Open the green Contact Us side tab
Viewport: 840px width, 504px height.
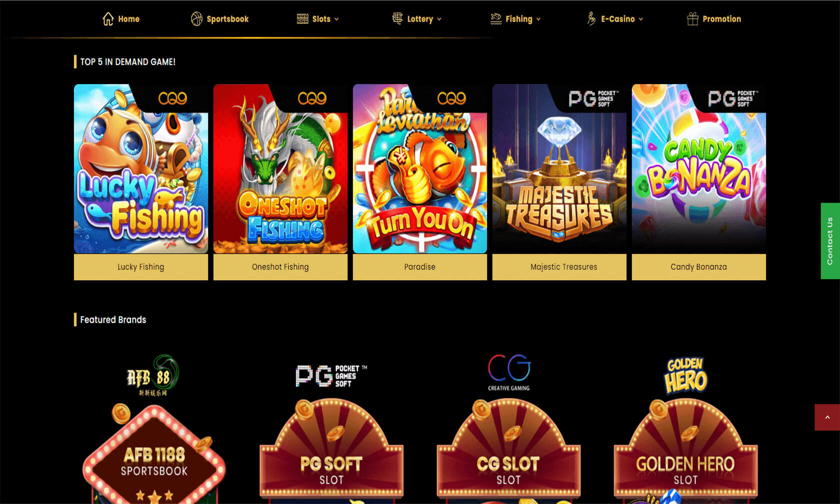(830, 241)
